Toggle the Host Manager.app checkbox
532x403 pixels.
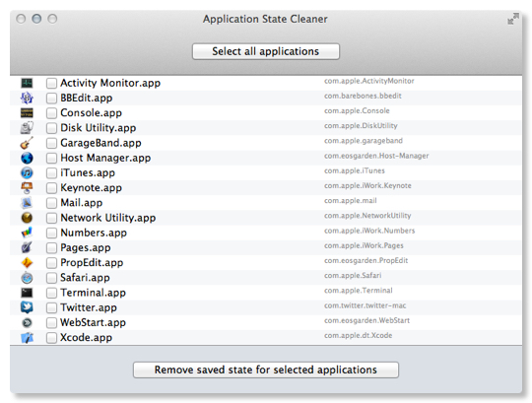click(51, 158)
